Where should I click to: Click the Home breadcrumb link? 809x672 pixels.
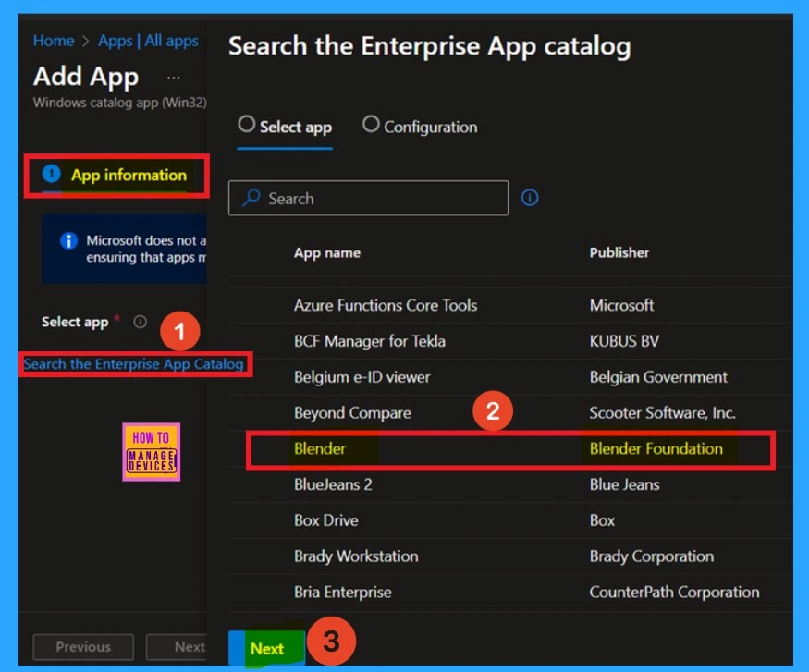(53, 41)
